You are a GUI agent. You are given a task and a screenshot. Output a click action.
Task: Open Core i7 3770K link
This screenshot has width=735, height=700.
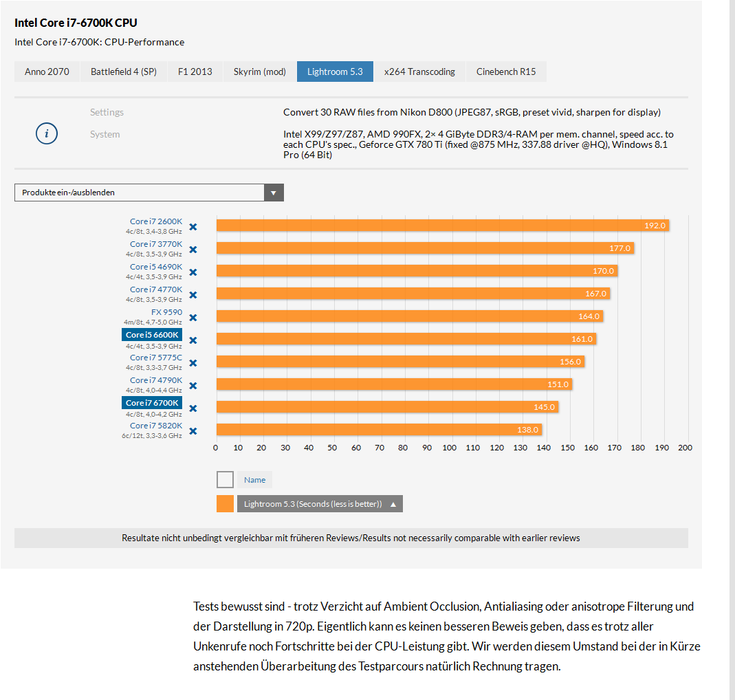(156, 244)
